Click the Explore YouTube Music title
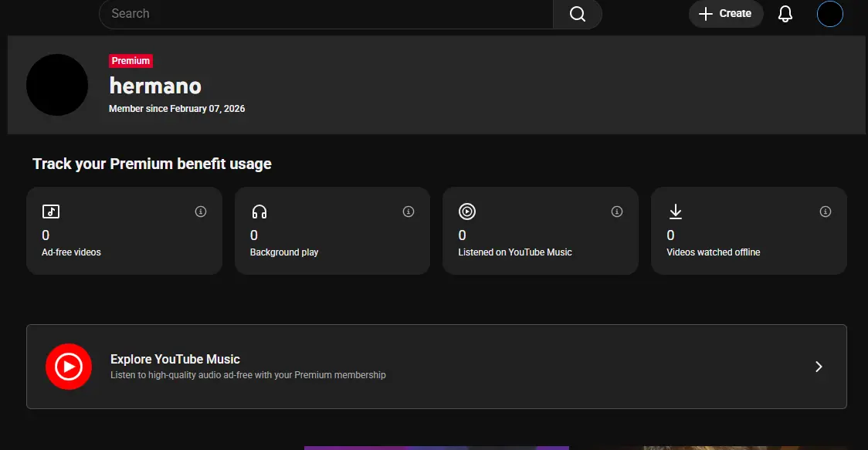Viewport: 868px width, 450px height. pyautogui.click(x=175, y=359)
